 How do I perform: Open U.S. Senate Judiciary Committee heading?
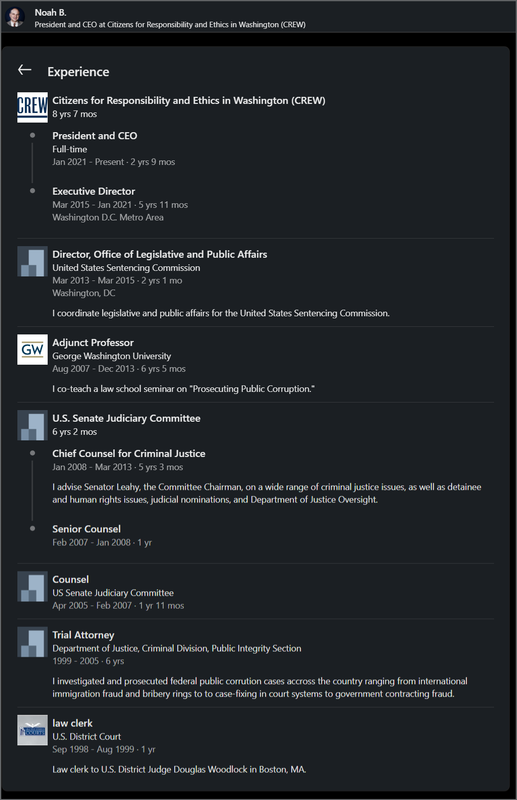126,418
